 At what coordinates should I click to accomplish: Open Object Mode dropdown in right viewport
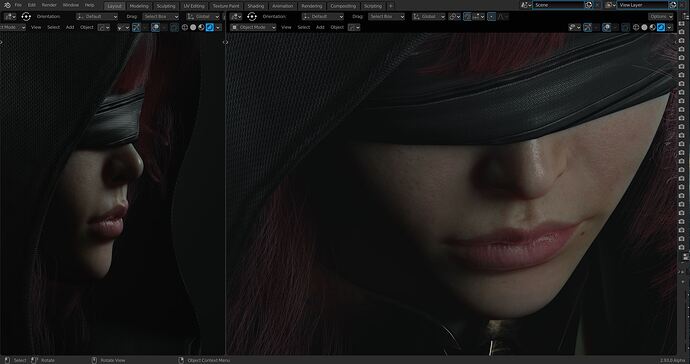[x=253, y=27]
